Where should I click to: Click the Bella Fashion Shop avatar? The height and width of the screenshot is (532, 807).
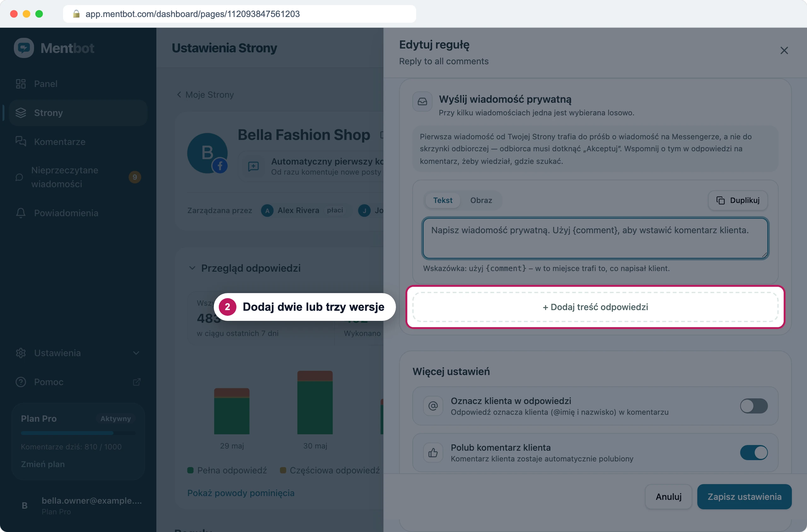pos(207,153)
